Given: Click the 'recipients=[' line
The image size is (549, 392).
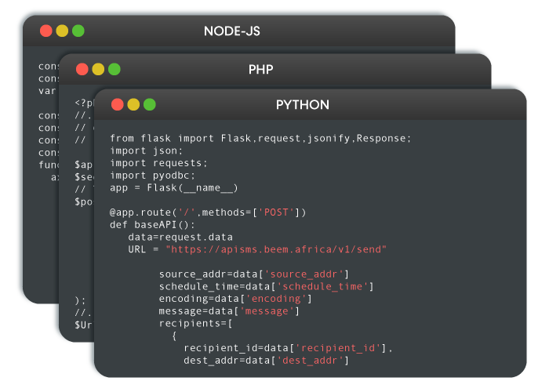Looking at the screenshot, I should point(195,323).
